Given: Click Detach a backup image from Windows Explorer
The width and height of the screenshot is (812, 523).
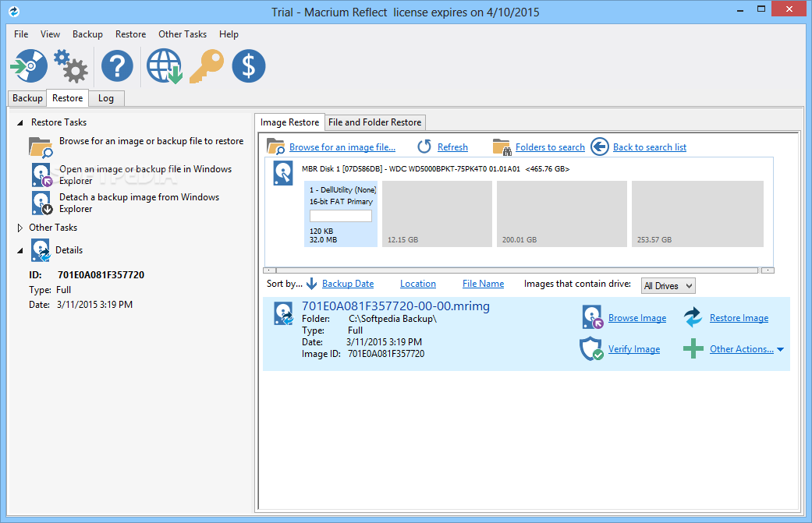Looking at the screenshot, I should [x=140, y=203].
